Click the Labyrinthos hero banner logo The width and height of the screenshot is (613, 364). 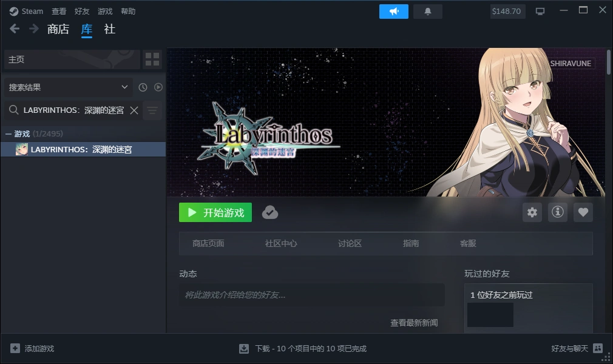(x=268, y=138)
